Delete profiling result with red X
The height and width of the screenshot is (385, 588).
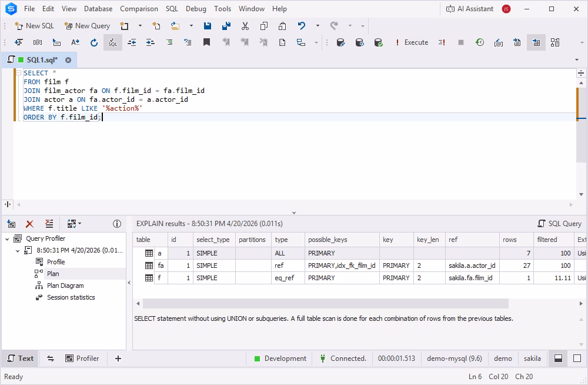tap(29, 224)
